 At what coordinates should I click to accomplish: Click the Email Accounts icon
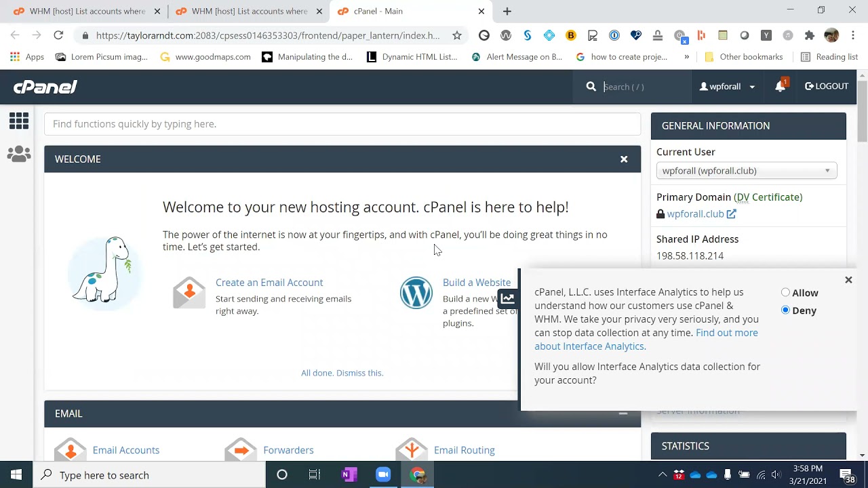[71, 450]
